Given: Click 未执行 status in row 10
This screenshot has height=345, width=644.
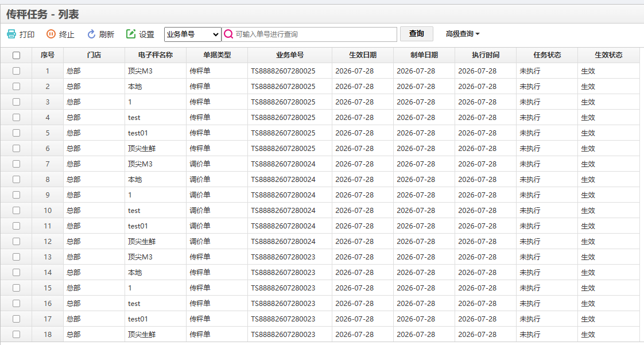Looking at the screenshot, I should pos(530,211).
